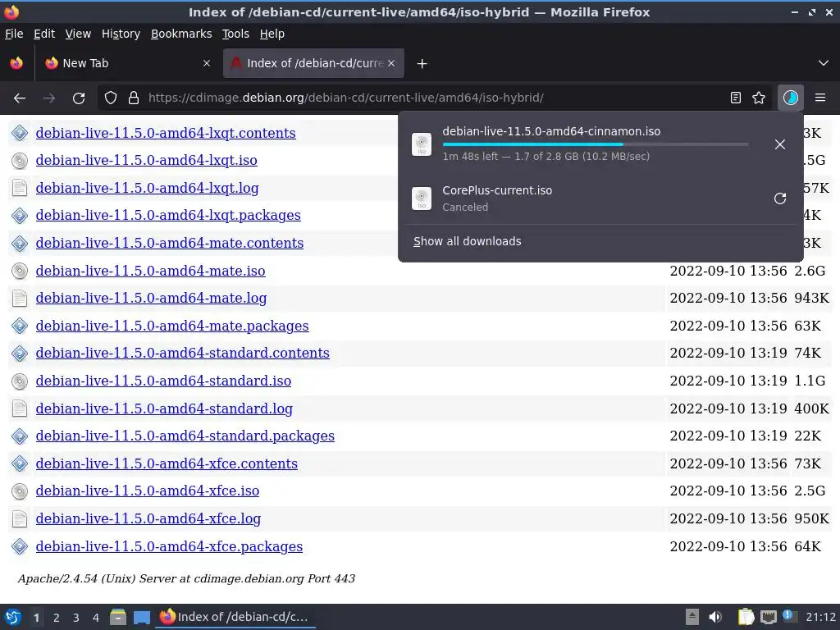Screen dimensions: 840x630
Task: Switch to workspace 3 in taskbar
Action: (76, 618)
